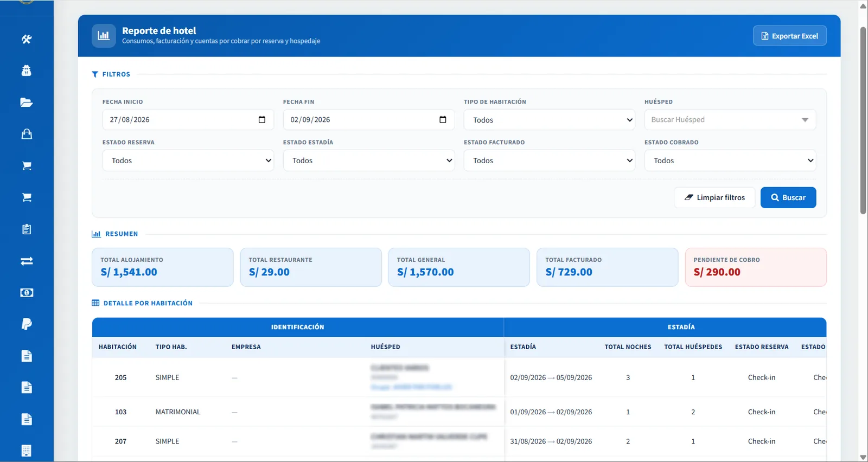The width and height of the screenshot is (868, 462).
Task: Click room number 205 in the table
Action: coord(120,377)
